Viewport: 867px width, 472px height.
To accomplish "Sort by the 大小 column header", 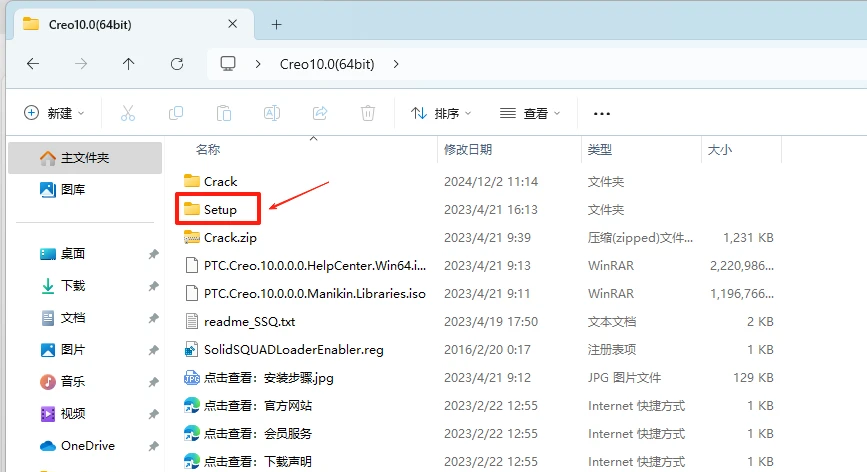I will click(719, 149).
